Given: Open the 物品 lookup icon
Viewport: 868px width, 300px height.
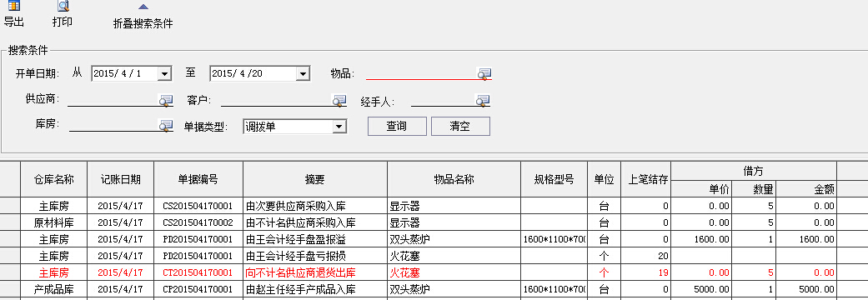Looking at the screenshot, I should [484, 73].
